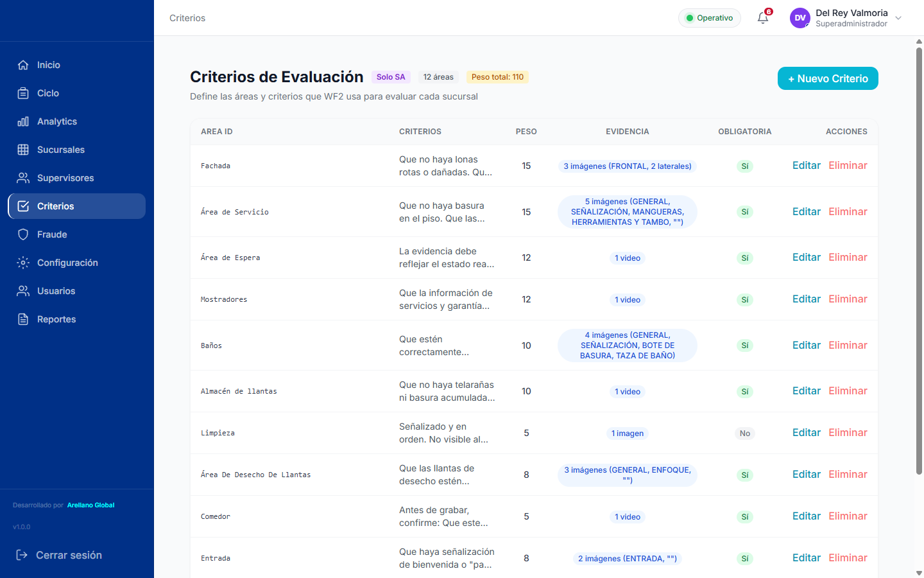This screenshot has height=578, width=924.
Task: Go to the Sucursales section
Action: coord(77,150)
